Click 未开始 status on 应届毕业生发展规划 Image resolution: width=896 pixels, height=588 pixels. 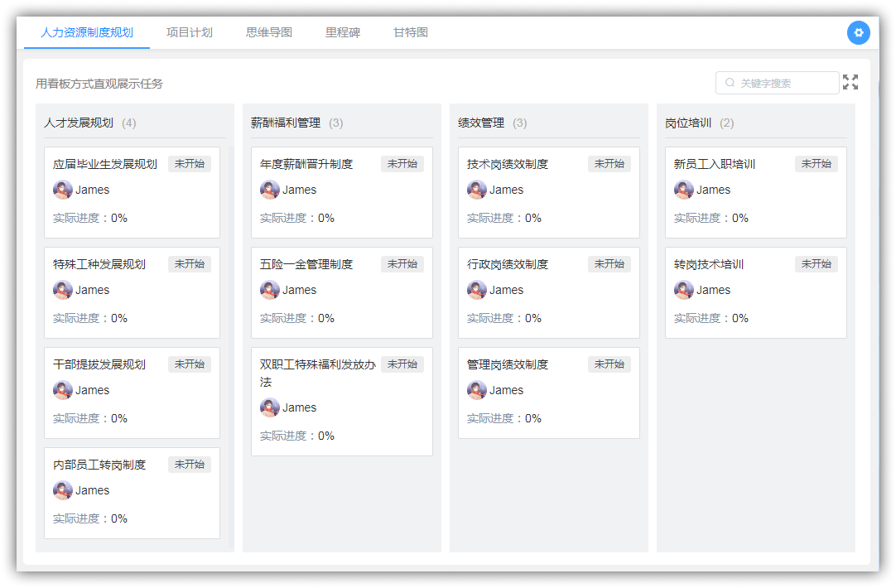coord(190,164)
